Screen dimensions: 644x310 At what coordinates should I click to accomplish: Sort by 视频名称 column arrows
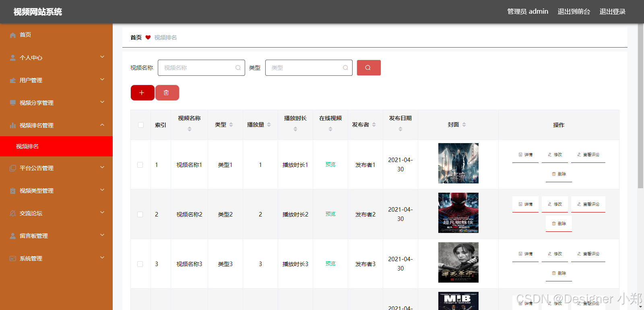coord(190,129)
